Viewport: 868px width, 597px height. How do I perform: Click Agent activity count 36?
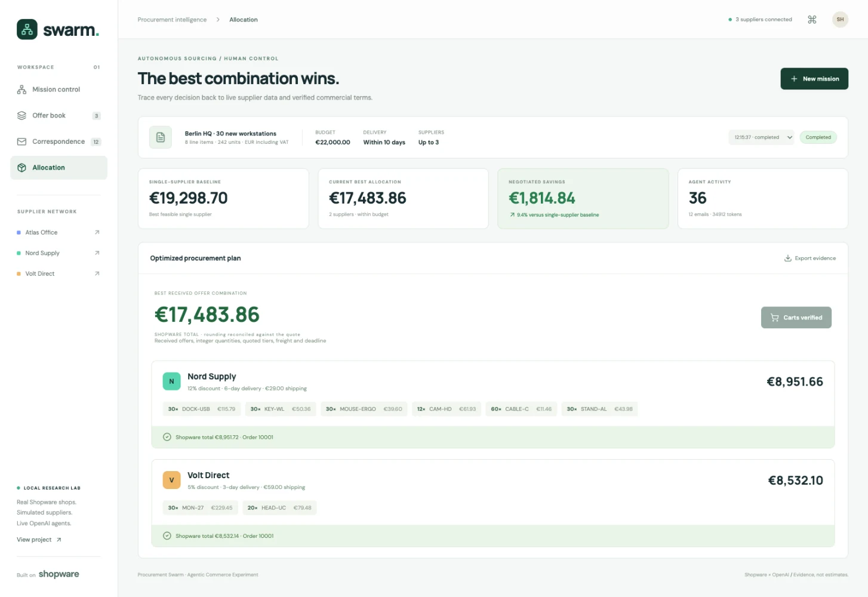[697, 198]
